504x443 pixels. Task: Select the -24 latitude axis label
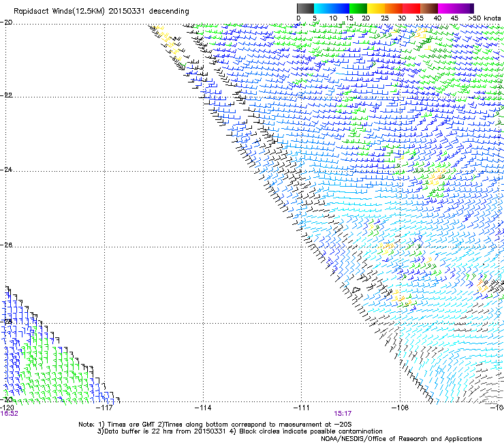(6, 170)
